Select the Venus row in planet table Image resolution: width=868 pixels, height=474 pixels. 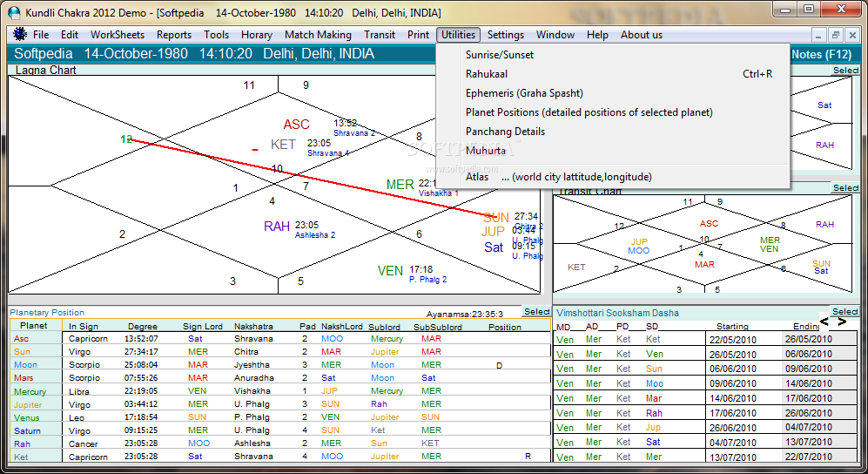point(280,417)
